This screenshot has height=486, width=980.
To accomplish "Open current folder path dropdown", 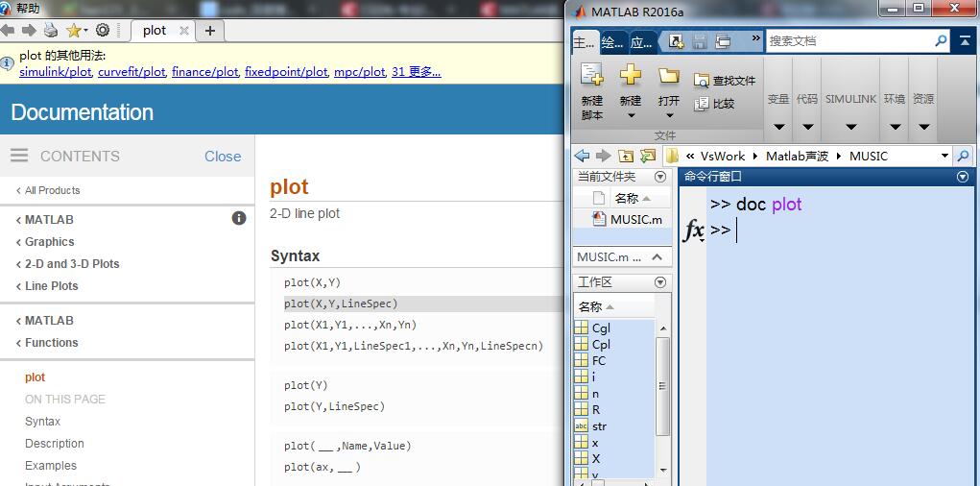I will tap(944, 156).
